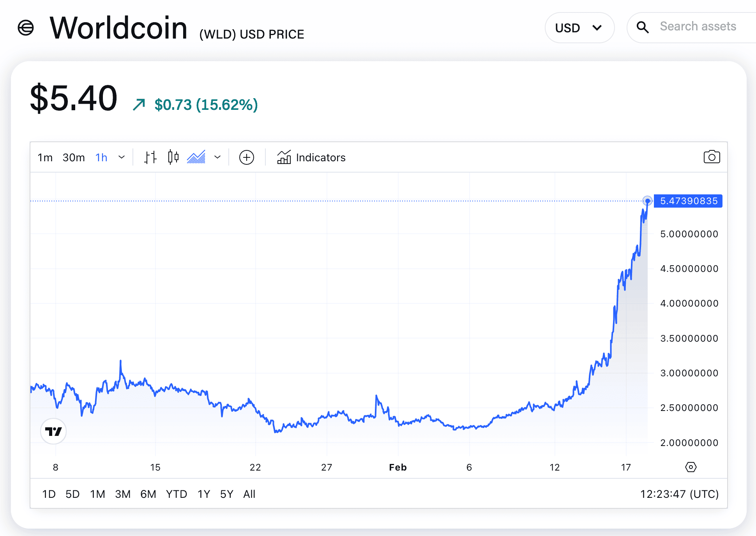Screen dimensions: 756x536
Task: Open the interval dropdown chevron
Action: point(122,157)
